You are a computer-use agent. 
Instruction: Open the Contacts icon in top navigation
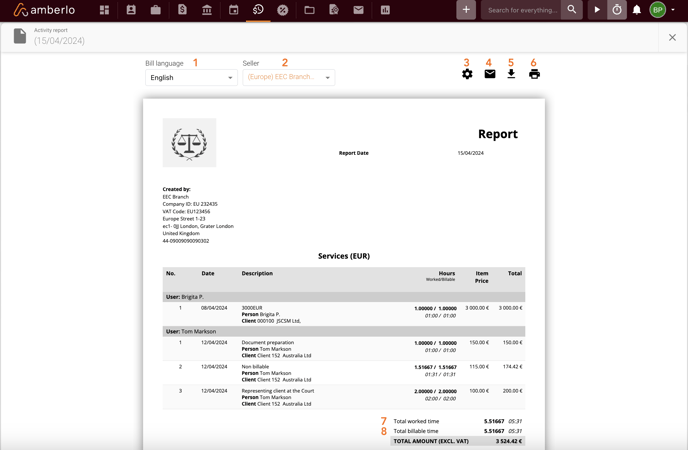[131, 10]
